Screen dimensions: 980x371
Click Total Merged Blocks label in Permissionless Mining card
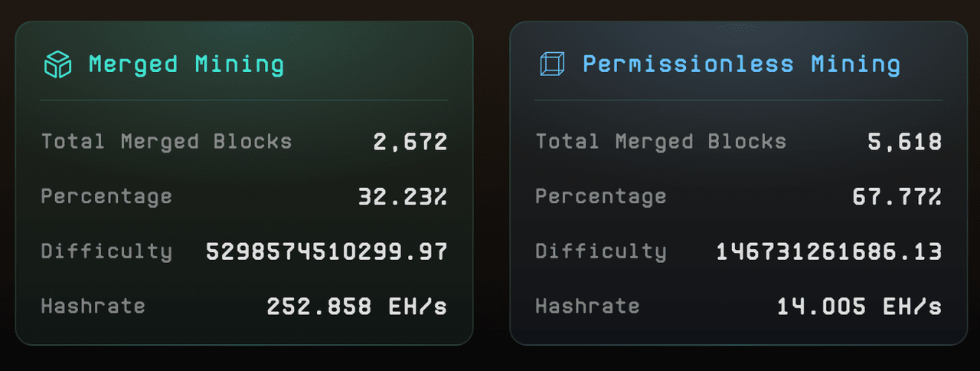(661, 142)
